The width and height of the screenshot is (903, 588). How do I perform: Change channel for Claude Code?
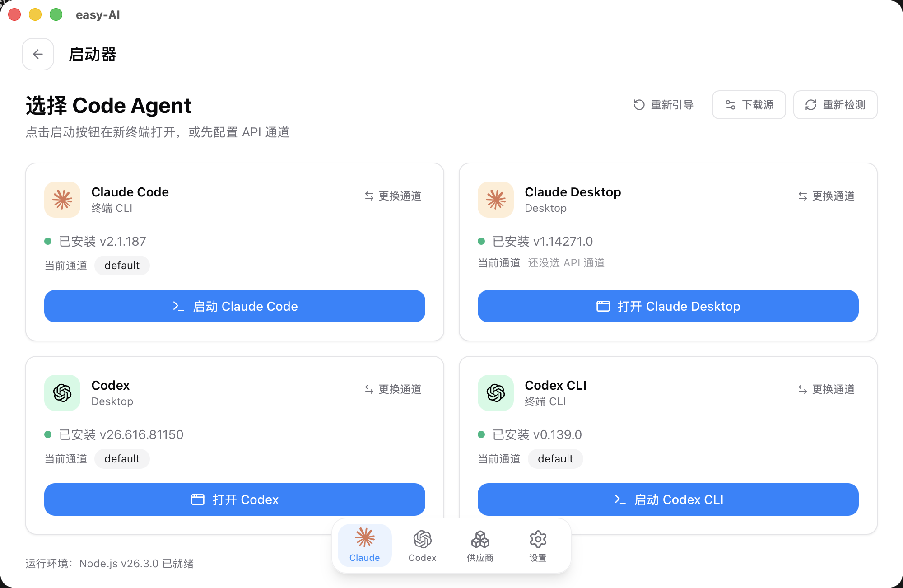point(393,196)
